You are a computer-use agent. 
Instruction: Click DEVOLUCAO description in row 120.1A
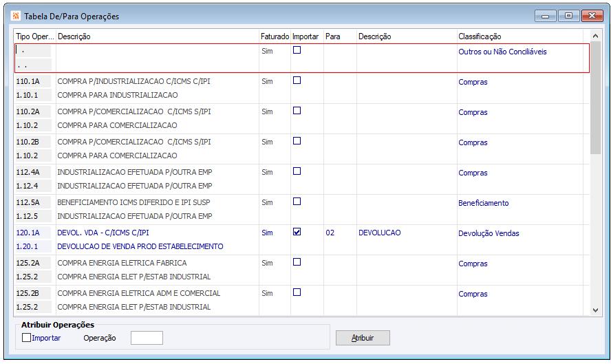380,233
